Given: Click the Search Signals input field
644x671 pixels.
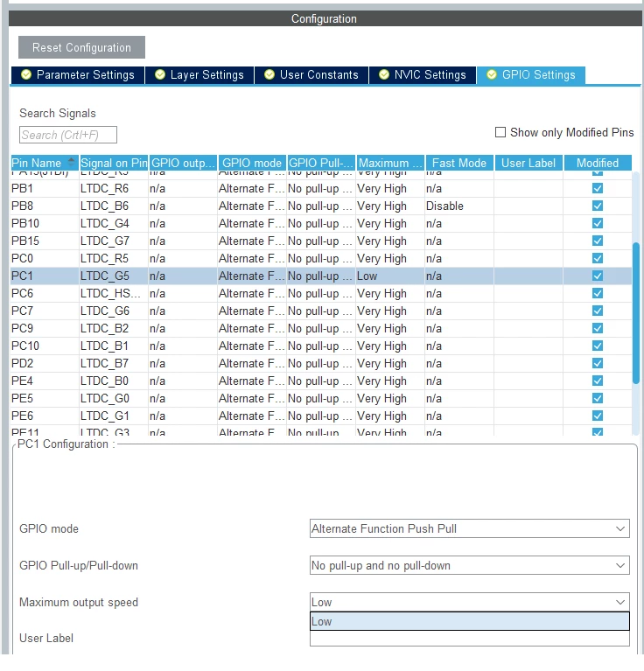Looking at the screenshot, I should [x=68, y=135].
